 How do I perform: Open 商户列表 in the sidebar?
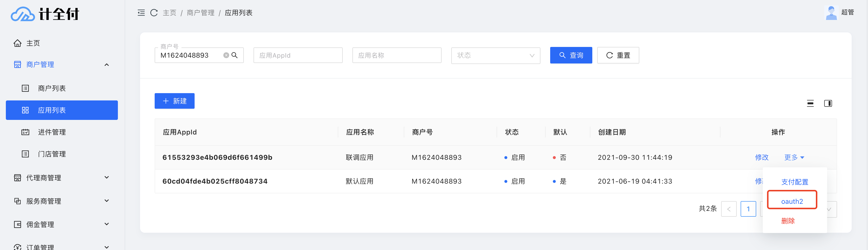pyautogui.click(x=52, y=88)
